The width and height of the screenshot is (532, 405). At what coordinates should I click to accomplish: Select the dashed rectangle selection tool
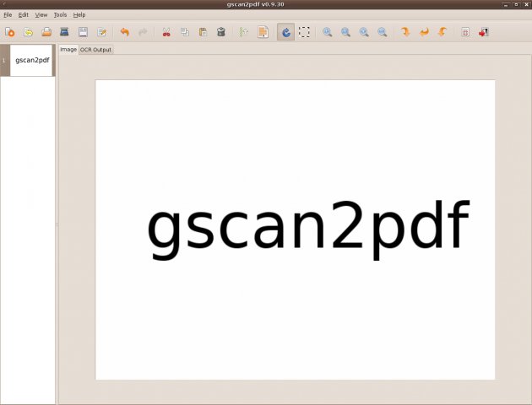click(x=304, y=32)
